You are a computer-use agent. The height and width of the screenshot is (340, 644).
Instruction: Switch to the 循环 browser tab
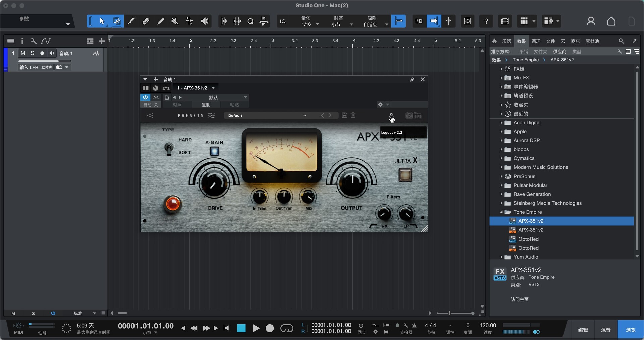[536, 41]
